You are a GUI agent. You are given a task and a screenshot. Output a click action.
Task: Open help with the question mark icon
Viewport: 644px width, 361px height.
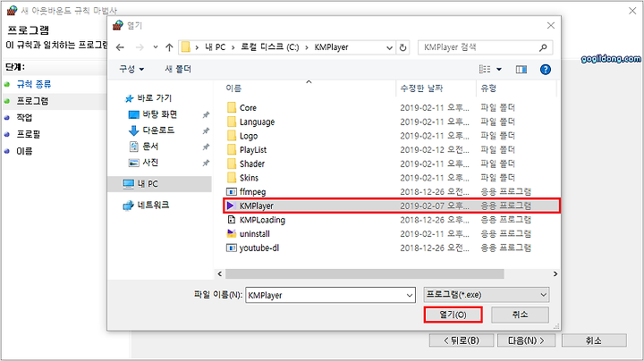pos(546,70)
